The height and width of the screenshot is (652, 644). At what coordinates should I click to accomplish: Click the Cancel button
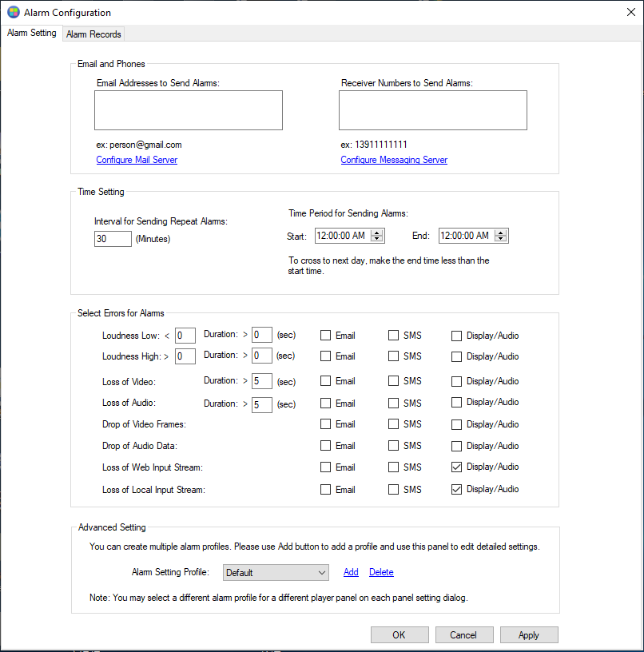[464, 635]
